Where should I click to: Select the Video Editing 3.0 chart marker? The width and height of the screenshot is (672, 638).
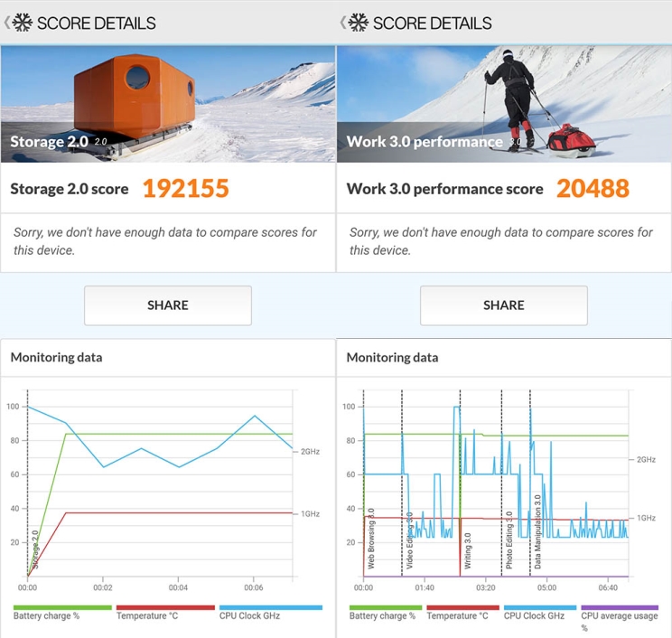tap(408, 539)
